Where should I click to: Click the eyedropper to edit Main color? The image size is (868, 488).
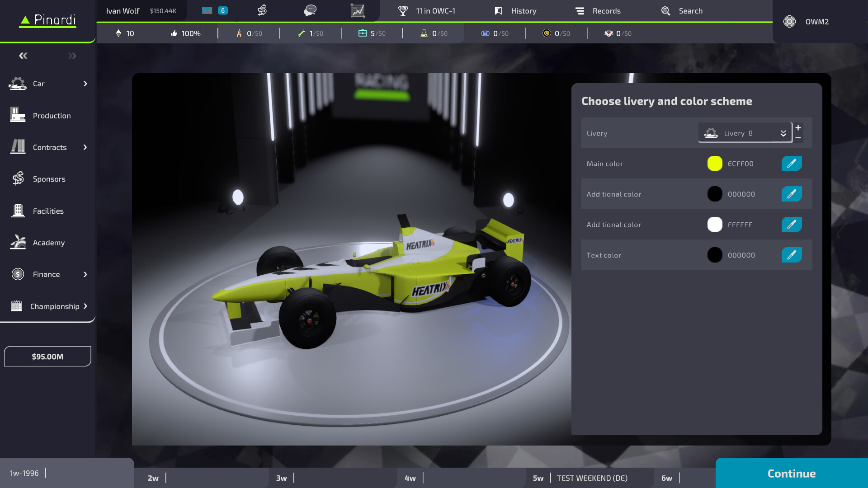[x=791, y=164]
